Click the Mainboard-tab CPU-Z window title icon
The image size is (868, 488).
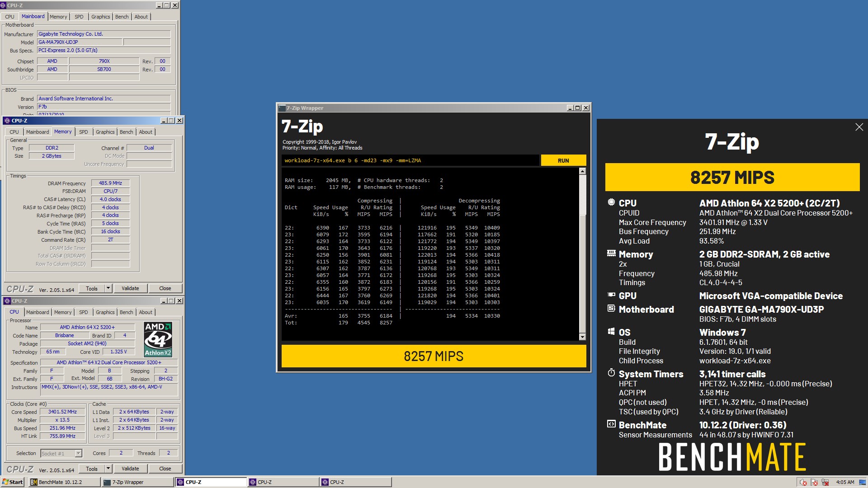point(3,5)
